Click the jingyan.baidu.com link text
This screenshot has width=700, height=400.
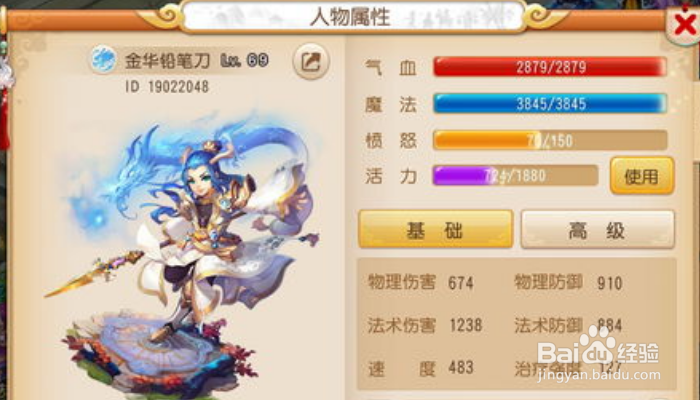point(598,375)
